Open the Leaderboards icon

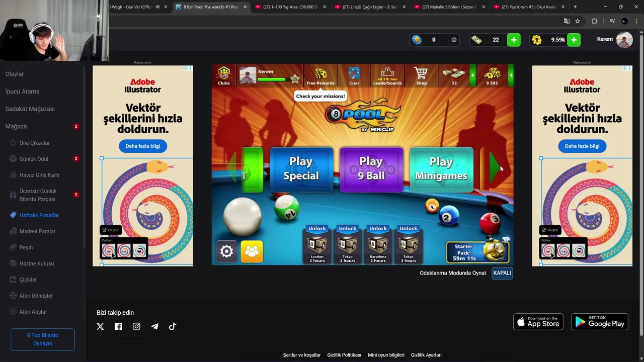387,76
